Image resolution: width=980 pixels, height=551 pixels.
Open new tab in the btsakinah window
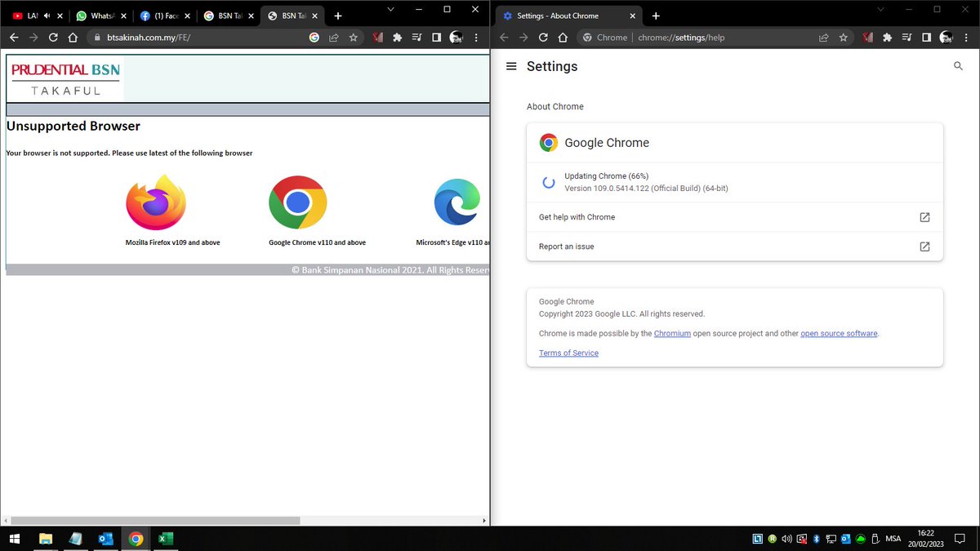(338, 16)
